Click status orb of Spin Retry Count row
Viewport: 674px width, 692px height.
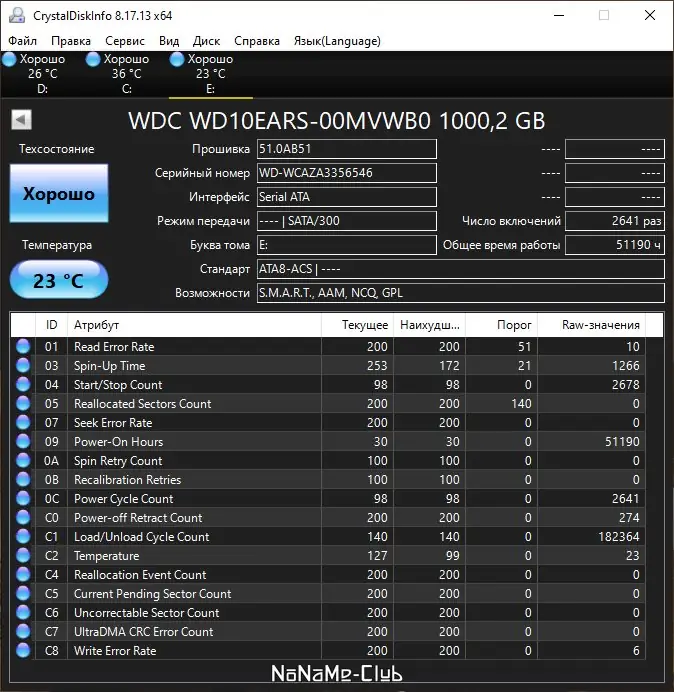point(23,460)
